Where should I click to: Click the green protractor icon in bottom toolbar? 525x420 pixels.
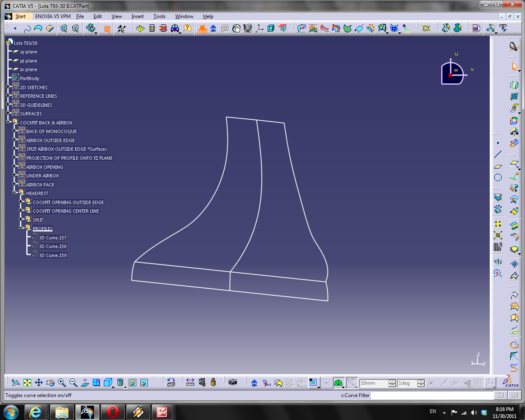[x=338, y=383]
